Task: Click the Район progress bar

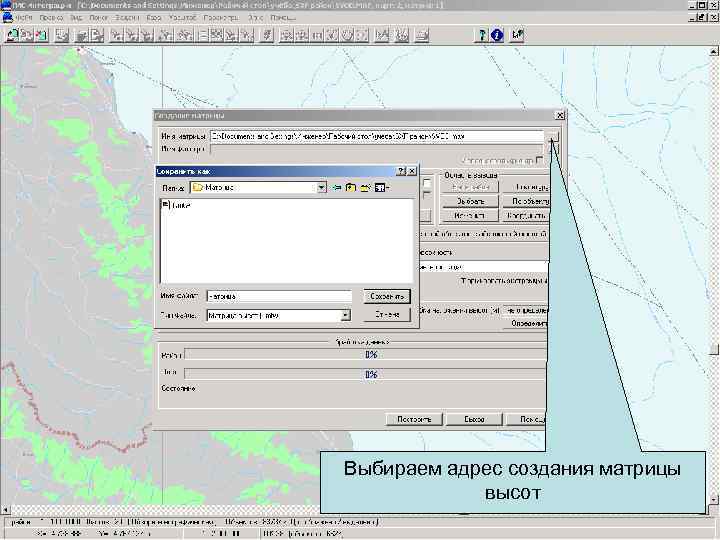Action: (366, 354)
